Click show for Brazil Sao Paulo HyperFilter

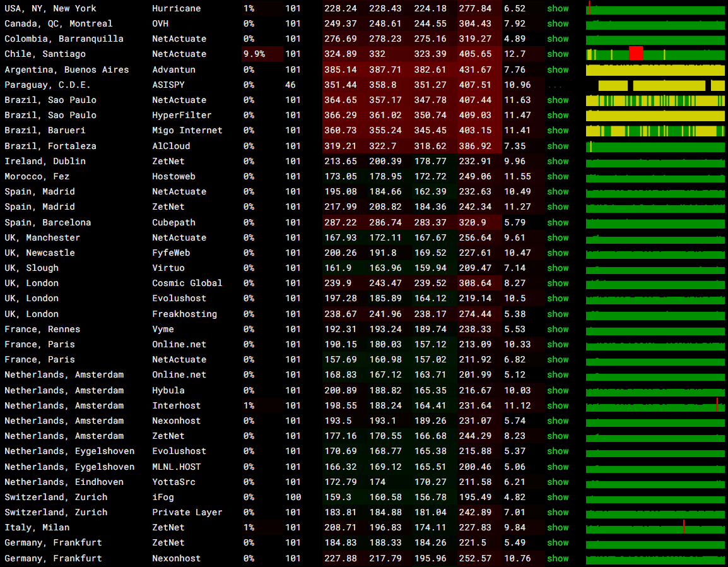pyautogui.click(x=558, y=116)
